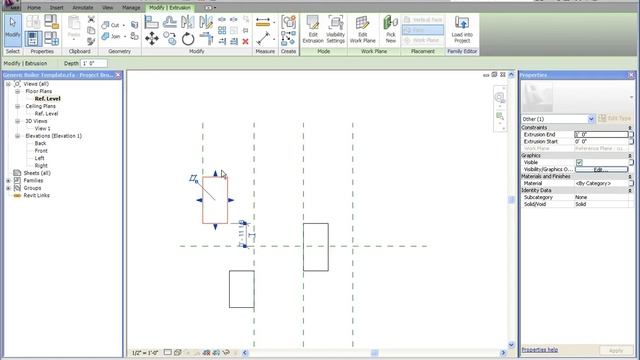This screenshot has width=640, height=360.
Task: Open the Home ribbon tab
Action: click(34, 8)
